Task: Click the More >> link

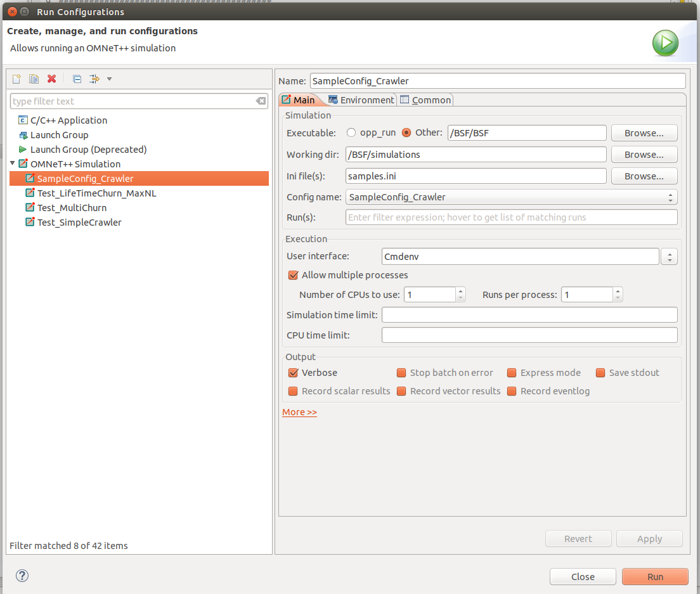Action: [x=299, y=412]
